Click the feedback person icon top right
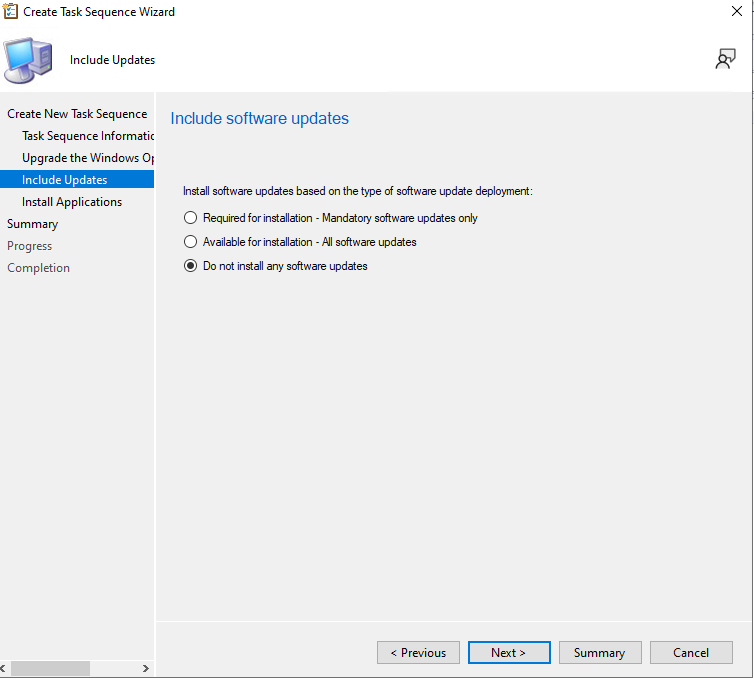Screen dimensions: 754x680 point(725,60)
